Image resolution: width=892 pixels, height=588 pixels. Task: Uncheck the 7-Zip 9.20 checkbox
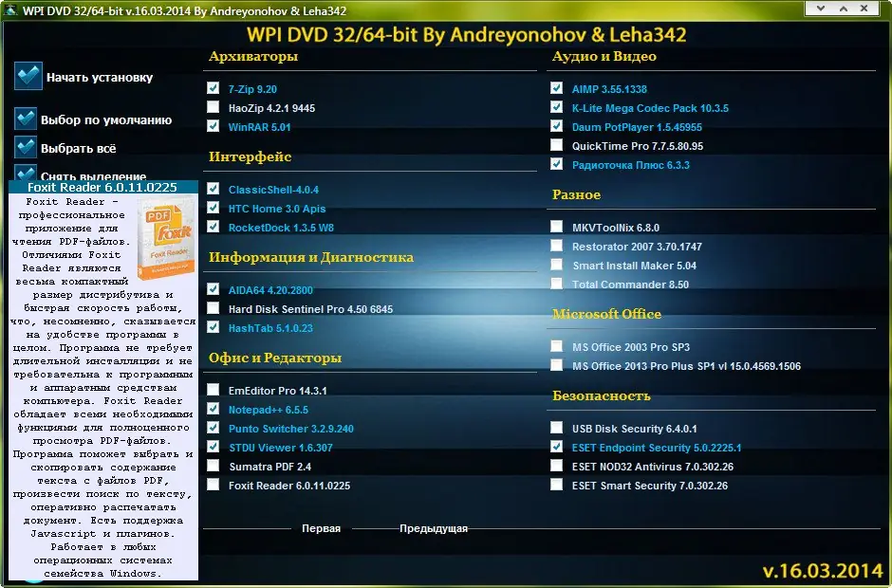pyautogui.click(x=213, y=87)
